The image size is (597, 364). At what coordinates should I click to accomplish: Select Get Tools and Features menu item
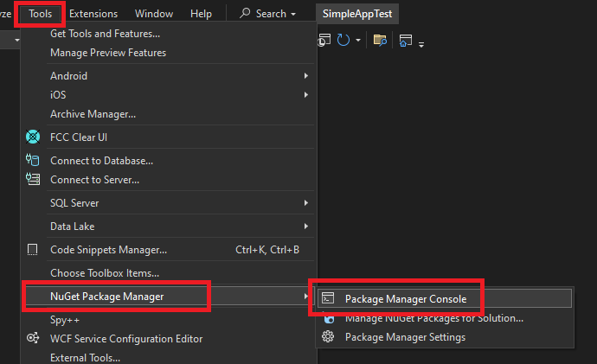[x=105, y=34]
